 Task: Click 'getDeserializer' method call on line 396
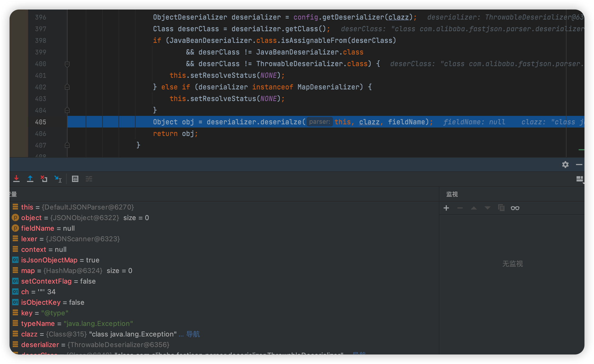353,17
